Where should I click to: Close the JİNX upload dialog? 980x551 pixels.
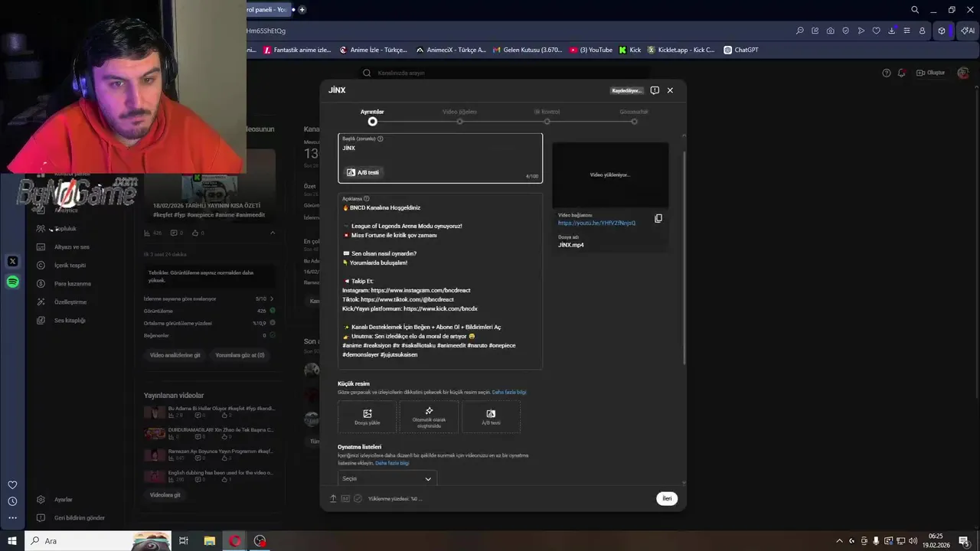tap(670, 90)
